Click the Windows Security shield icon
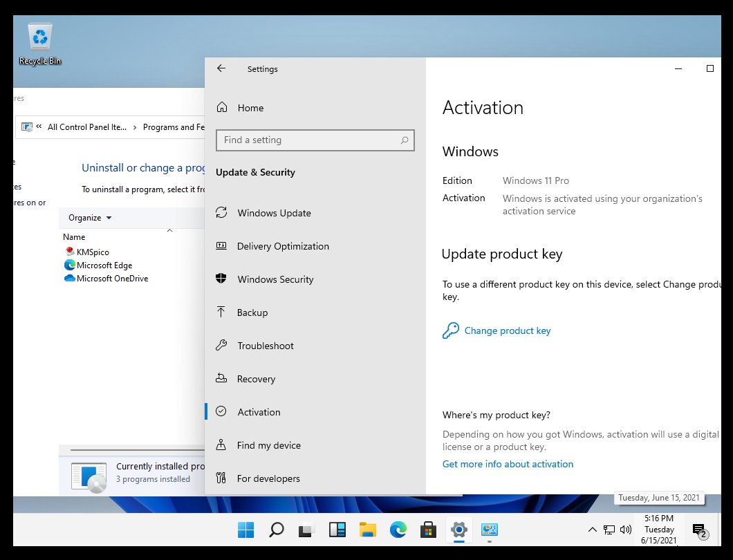Screen dimensions: 733x560 [221, 279]
